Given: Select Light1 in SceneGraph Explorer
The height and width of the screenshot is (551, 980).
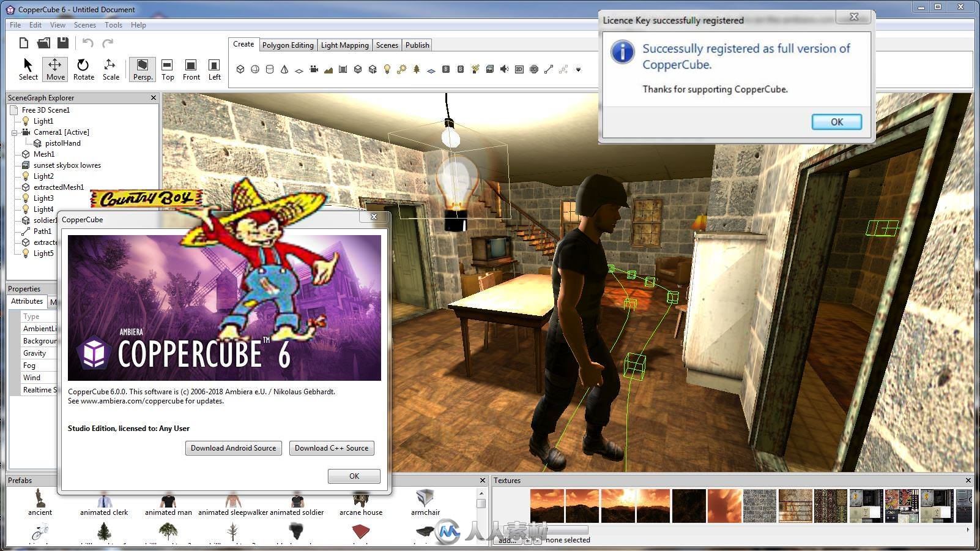Looking at the screenshot, I should click(43, 121).
